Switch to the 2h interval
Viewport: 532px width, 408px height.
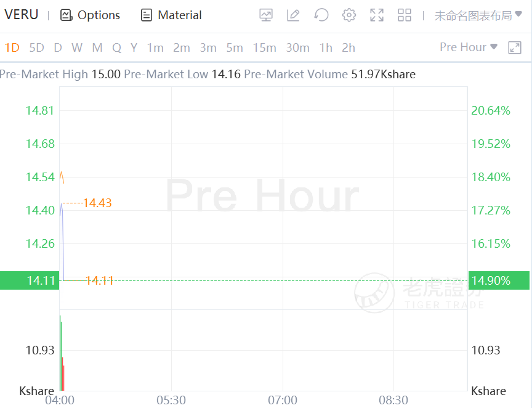(349, 47)
